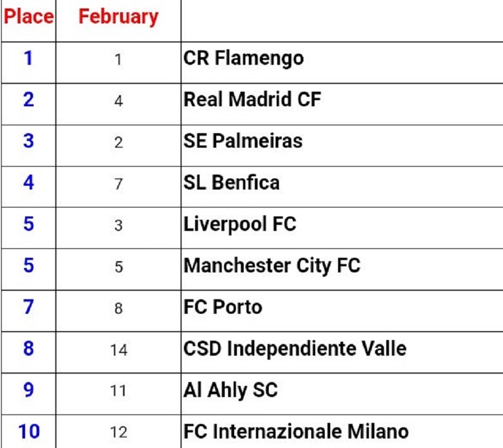The image size is (503, 448).
Task: Select February value 12 beside Internazionale Milano
Action: 118,432
